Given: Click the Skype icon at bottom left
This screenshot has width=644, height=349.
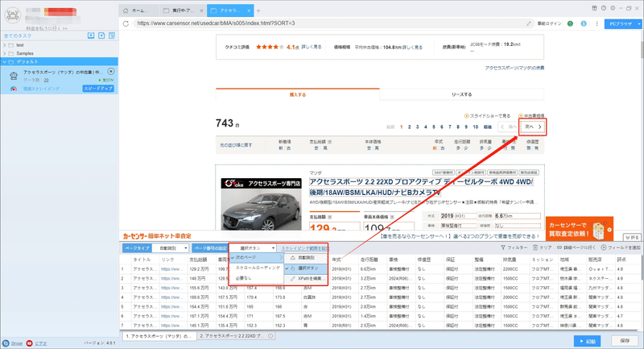Looking at the screenshot, I should [6, 343].
